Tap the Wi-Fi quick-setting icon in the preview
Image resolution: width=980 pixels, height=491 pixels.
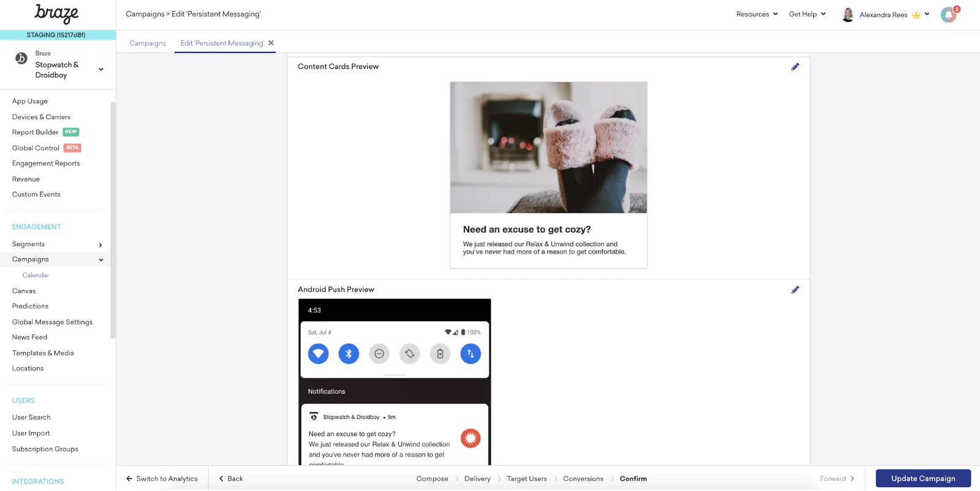pos(318,354)
